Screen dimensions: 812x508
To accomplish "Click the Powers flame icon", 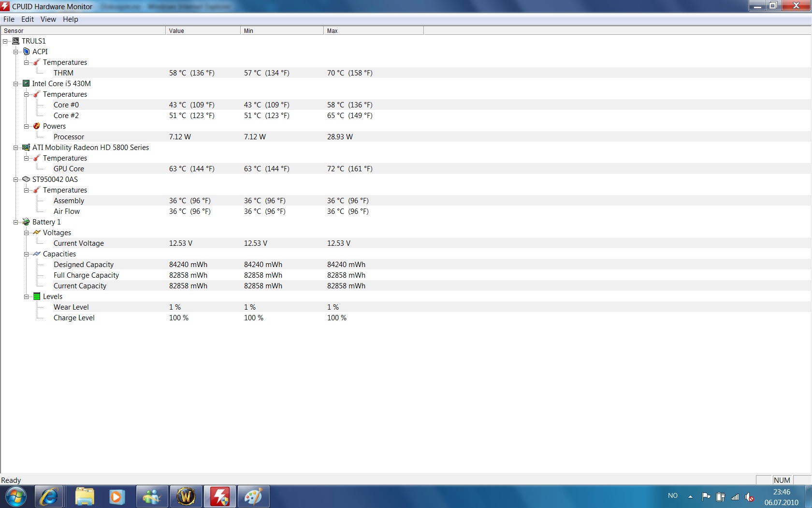I will [x=37, y=126].
